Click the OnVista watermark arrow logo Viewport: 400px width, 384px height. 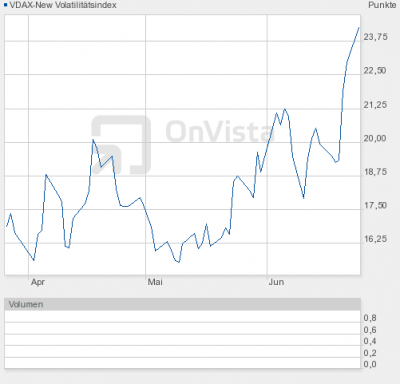click(x=121, y=145)
